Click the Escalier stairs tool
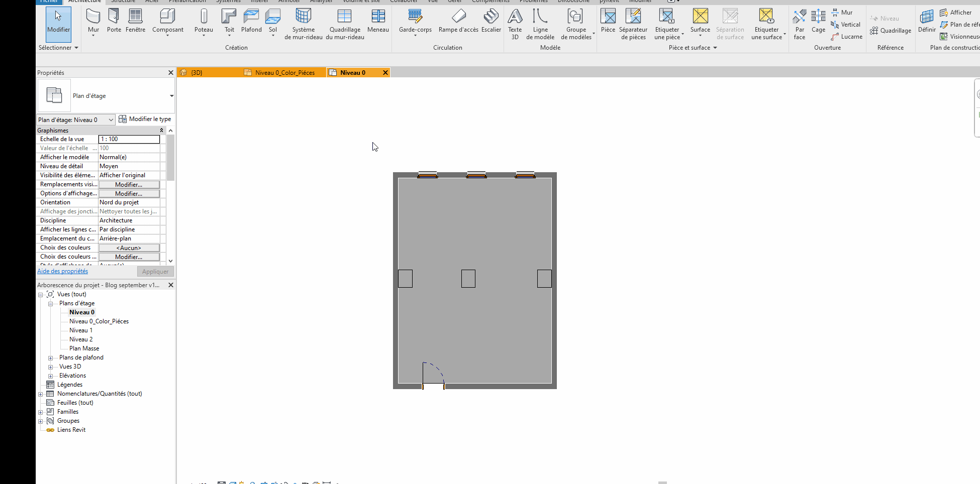The width and height of the screenshot is (980, 484). (x=491, y=21)
